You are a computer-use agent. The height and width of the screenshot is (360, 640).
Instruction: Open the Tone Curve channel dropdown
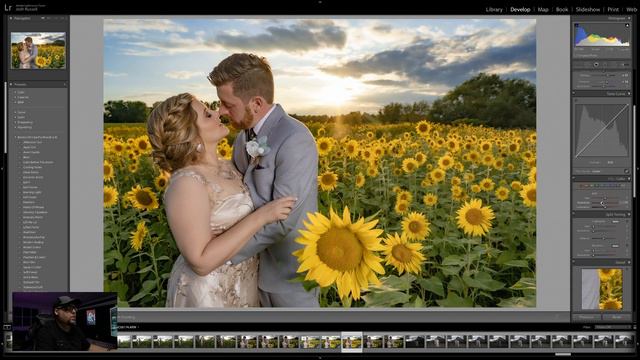(x=611, y=162)
